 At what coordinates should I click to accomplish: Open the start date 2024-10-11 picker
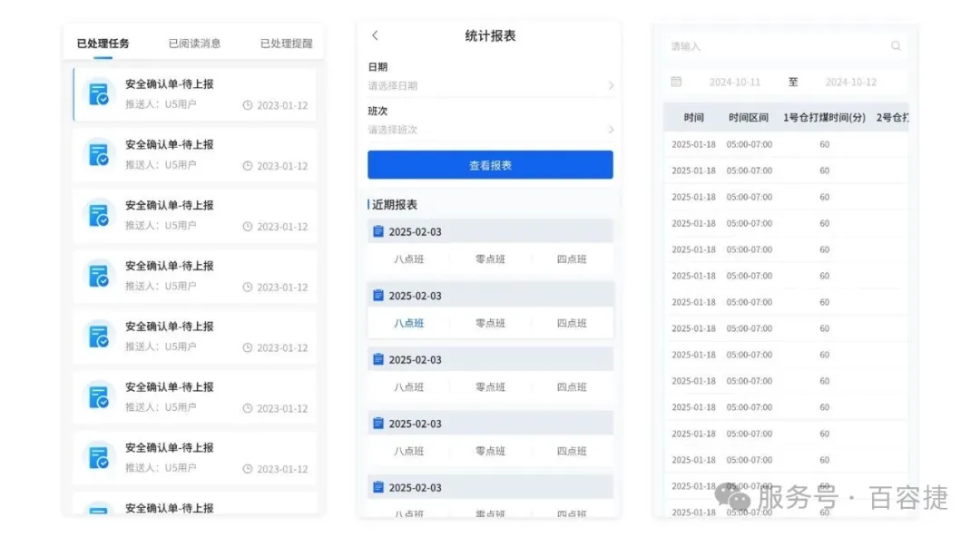734,82
